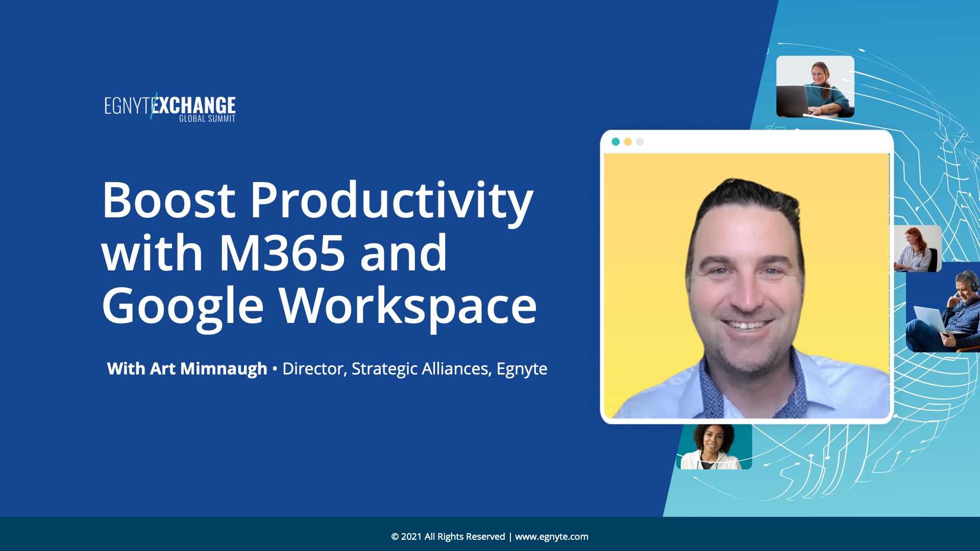Click the Egnyte Exchange Global Summit logo
Screen dimensions: 980x551
pyautogui.click(x=170, y=106)
